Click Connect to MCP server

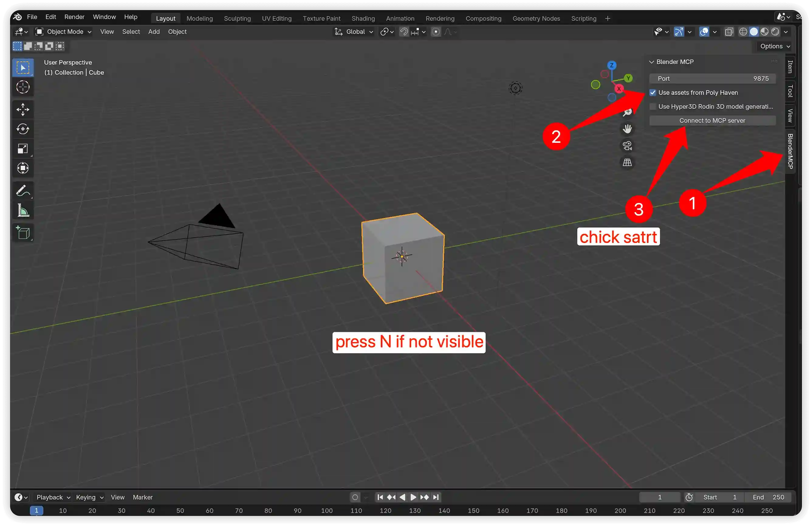coord(712,121)
